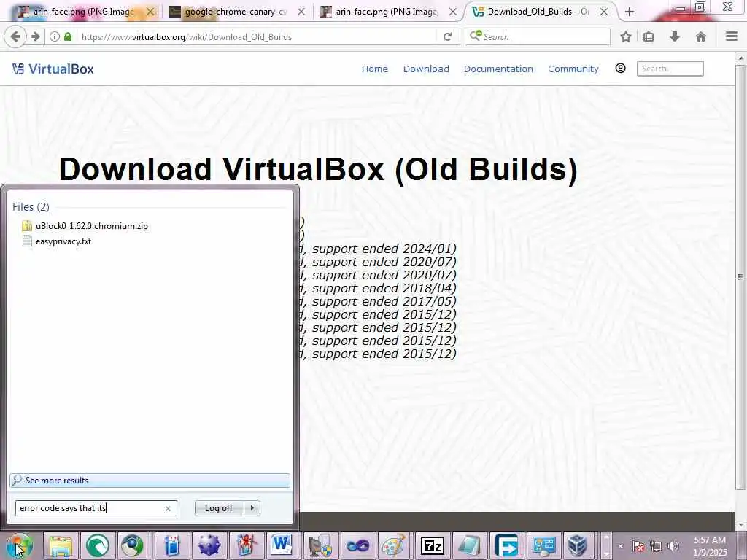Open Community in VirtualBox site navigation
This screenshot has width=747, height=560.
coord(573,69)
